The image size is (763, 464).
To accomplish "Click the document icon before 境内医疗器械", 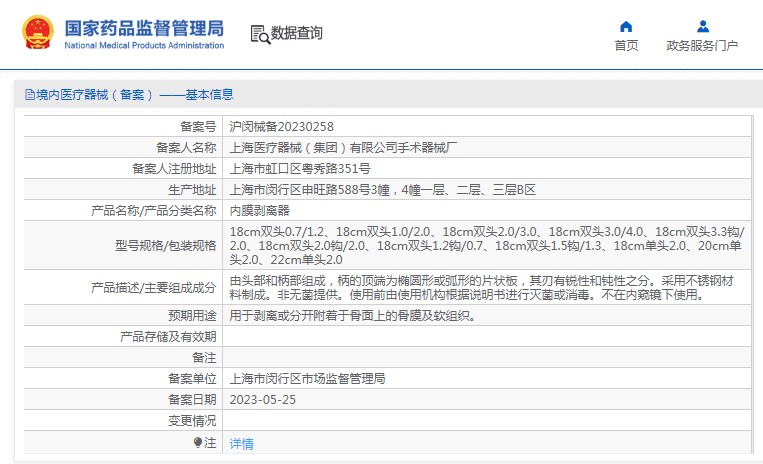I will coord(30,94).
